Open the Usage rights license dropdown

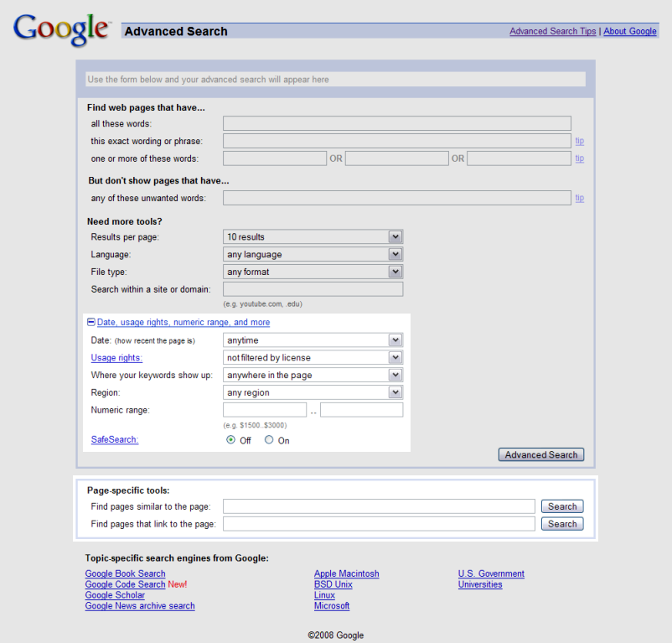point(313,357)
